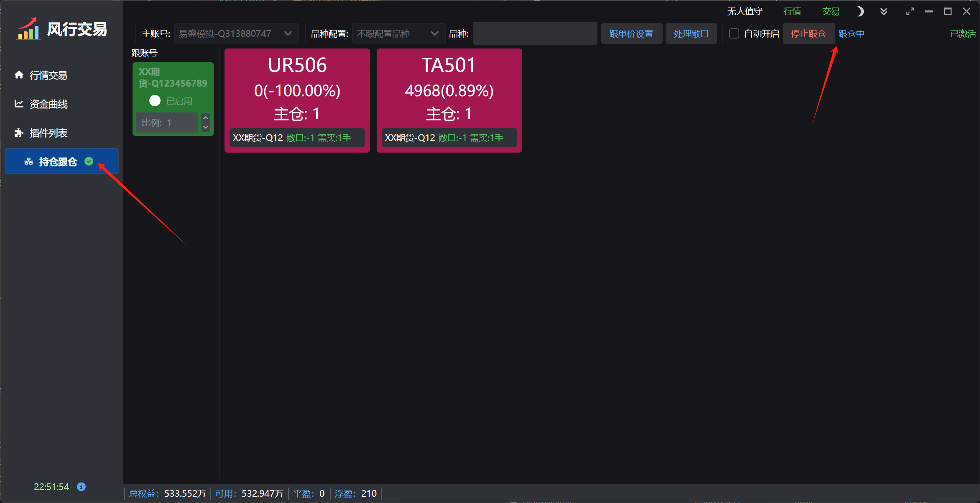This screenshot has width=980, height=503.
Task: Click the chart icon beside 资金曲线
Action: click(x=19, y=104)
